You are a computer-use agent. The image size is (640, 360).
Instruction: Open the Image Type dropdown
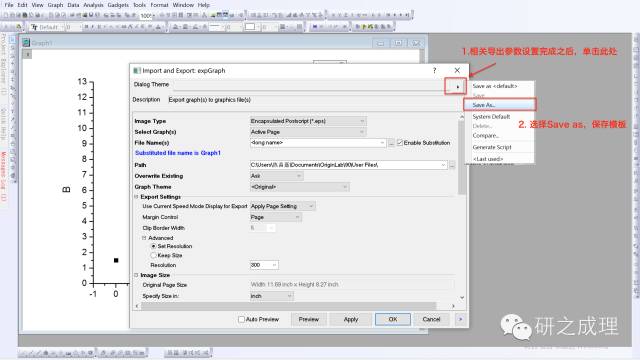[x=308, y=121]
